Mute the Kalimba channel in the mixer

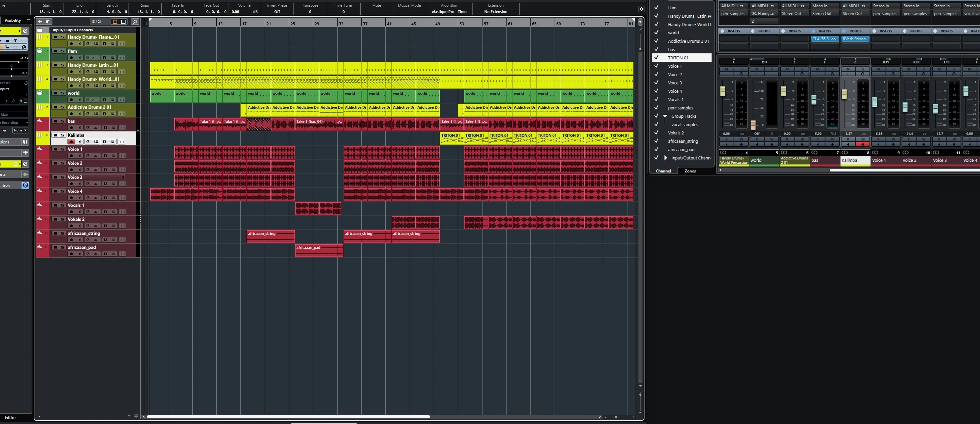click(x=848, y=69)
